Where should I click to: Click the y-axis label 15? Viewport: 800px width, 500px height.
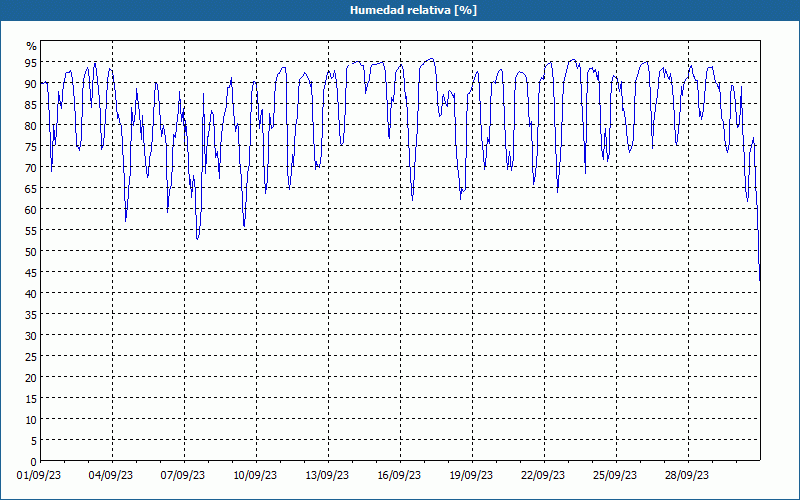pos(31,399)
